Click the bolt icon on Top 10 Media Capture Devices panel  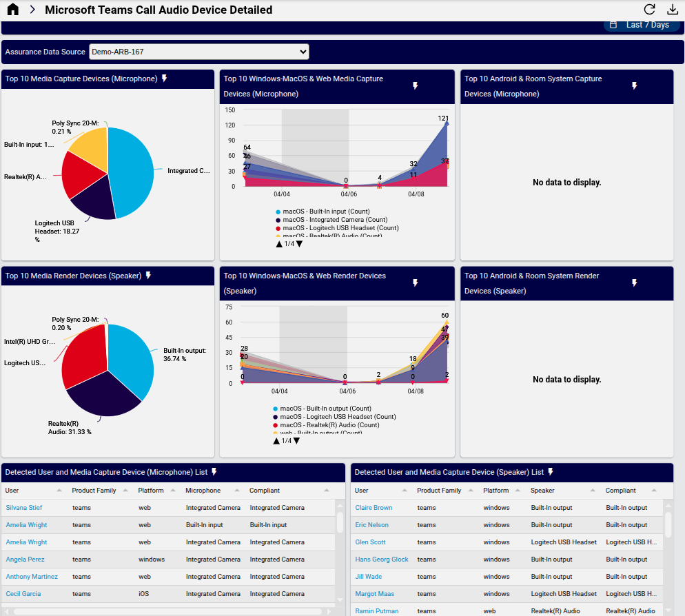[165, 78]
